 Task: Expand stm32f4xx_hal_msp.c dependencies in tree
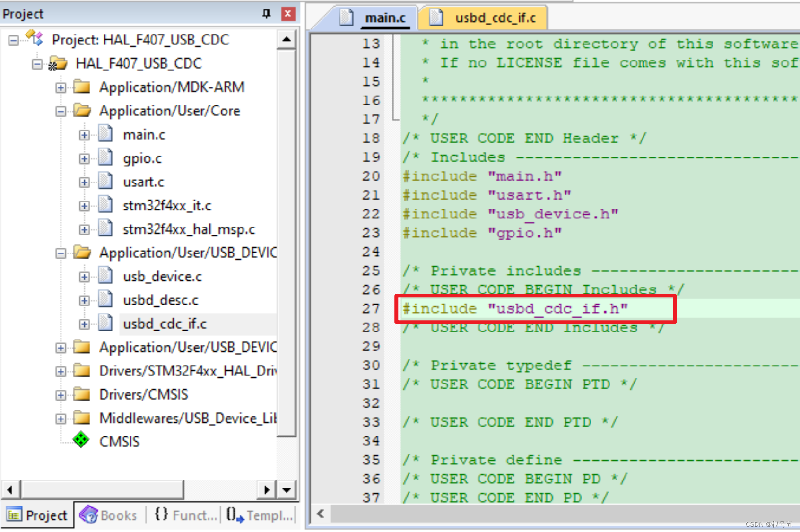[84, 229]
